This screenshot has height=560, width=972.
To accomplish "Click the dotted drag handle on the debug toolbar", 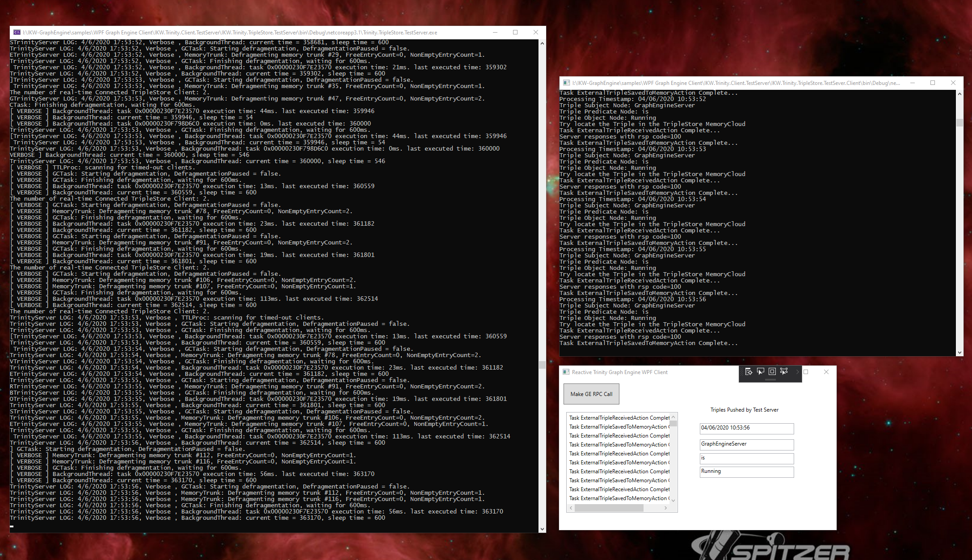I will click(742, 371).
